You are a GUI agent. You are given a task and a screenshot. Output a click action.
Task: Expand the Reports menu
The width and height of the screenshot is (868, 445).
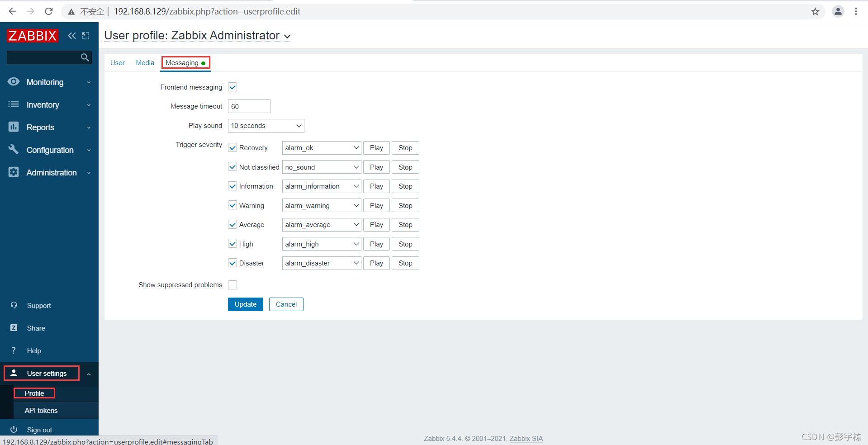(49, 127)
